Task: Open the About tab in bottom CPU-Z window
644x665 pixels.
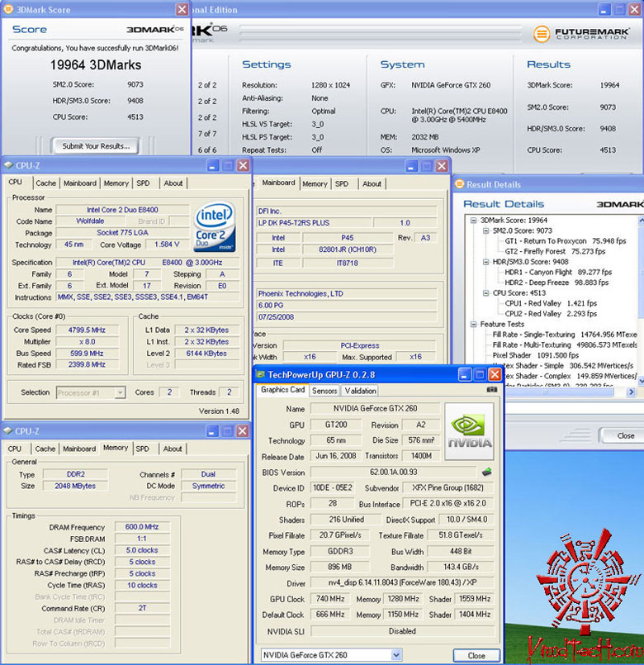Action: pos(173,449)
